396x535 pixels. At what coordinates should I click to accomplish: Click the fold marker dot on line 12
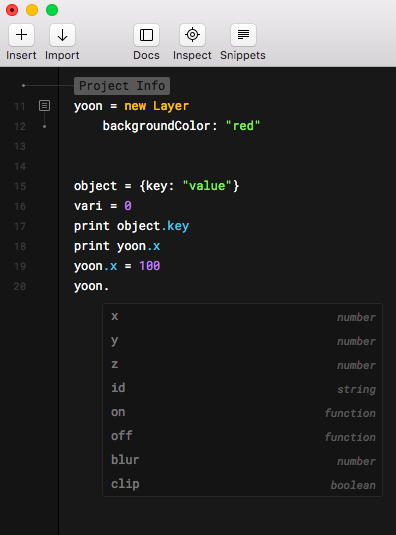click(44, 126)
